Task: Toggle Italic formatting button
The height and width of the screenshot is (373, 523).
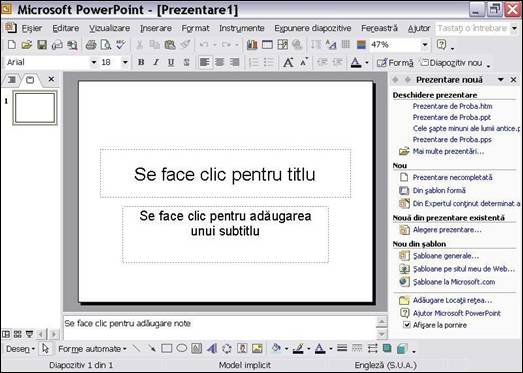Action: pyautogui.click(x=156, y=62)
